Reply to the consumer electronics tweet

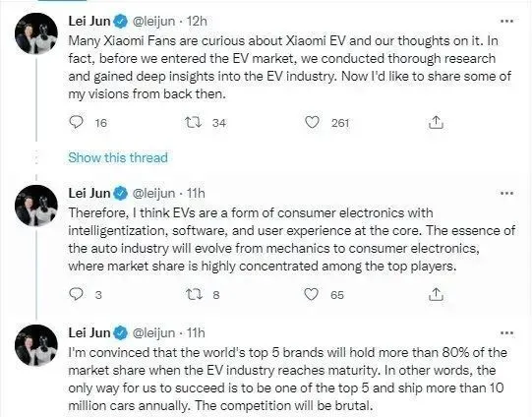(76, 294)
